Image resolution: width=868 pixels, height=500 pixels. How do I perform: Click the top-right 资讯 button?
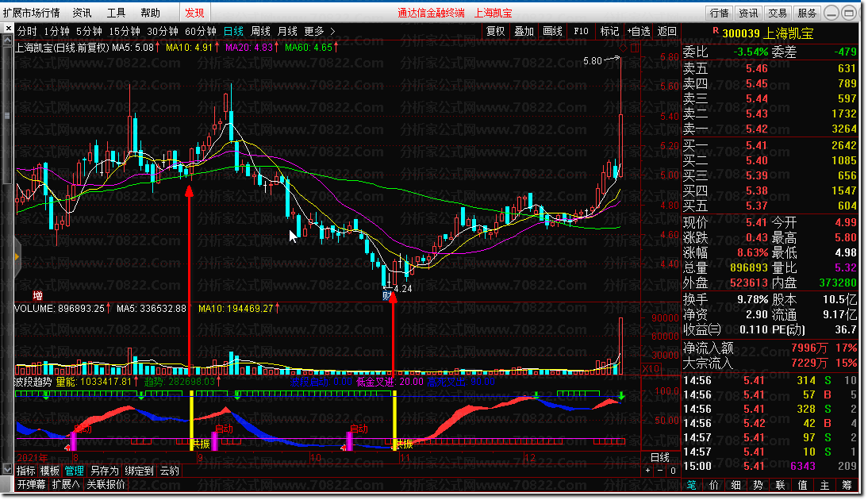click(748, 13)
